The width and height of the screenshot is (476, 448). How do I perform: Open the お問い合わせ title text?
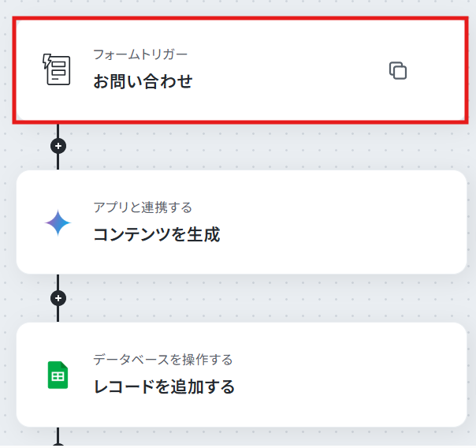(x=143, y=81)
